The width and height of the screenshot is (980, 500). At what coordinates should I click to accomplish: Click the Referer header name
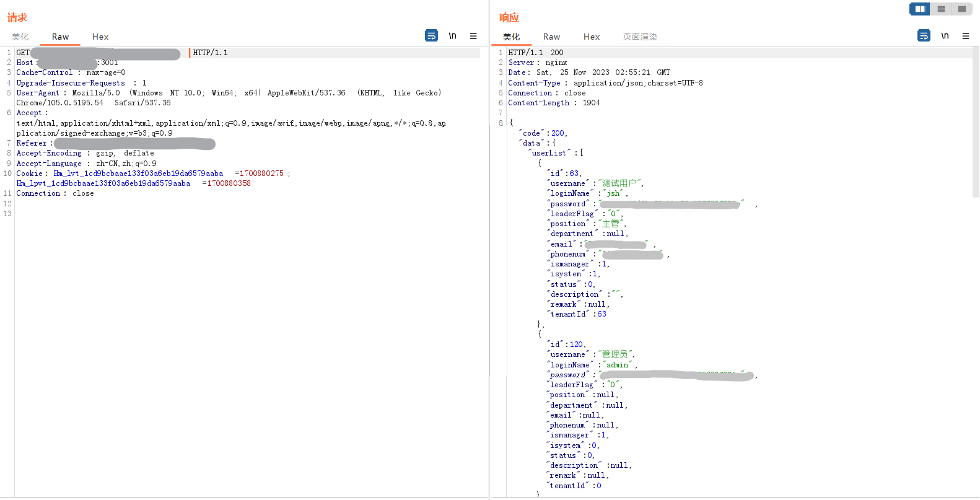click(31, 143)
